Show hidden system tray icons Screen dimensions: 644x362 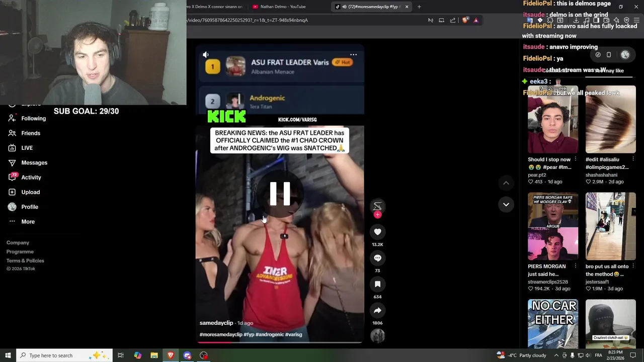point(555,355)
